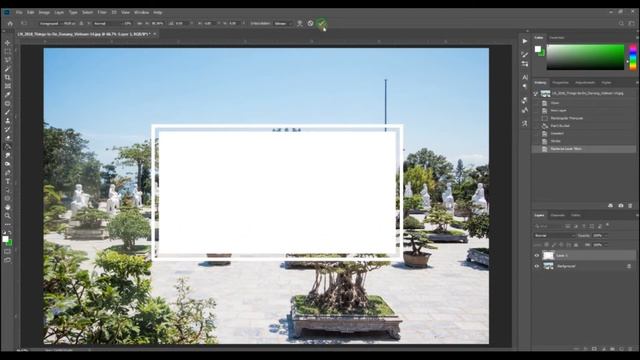The image size is (640, 360).
Task: Open the Actions panel play icon
Action: pos(525,41)
